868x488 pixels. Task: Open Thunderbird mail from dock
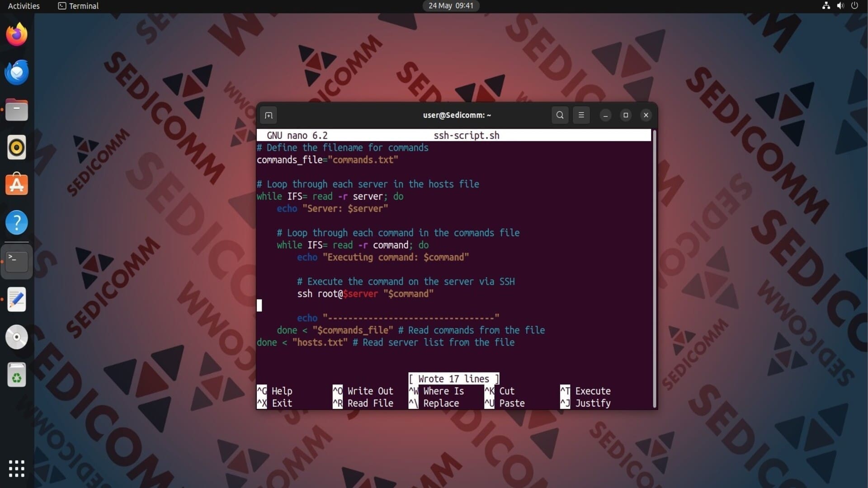(17, 72)
